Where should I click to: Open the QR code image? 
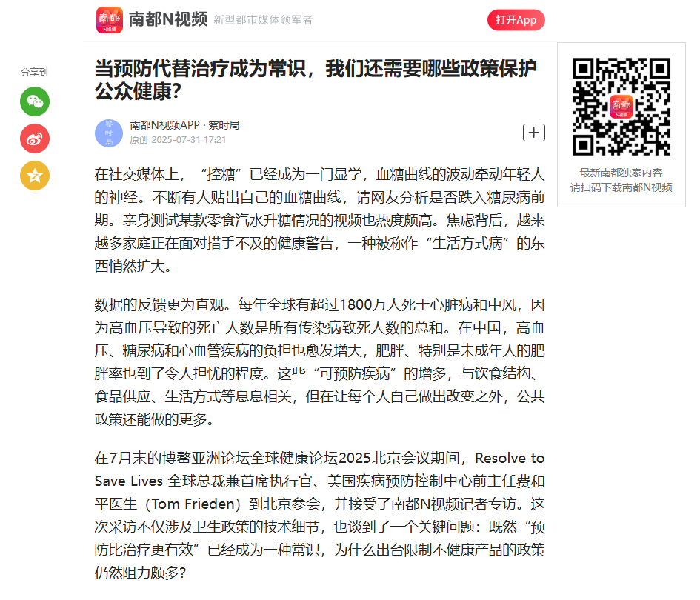(621, 107)
